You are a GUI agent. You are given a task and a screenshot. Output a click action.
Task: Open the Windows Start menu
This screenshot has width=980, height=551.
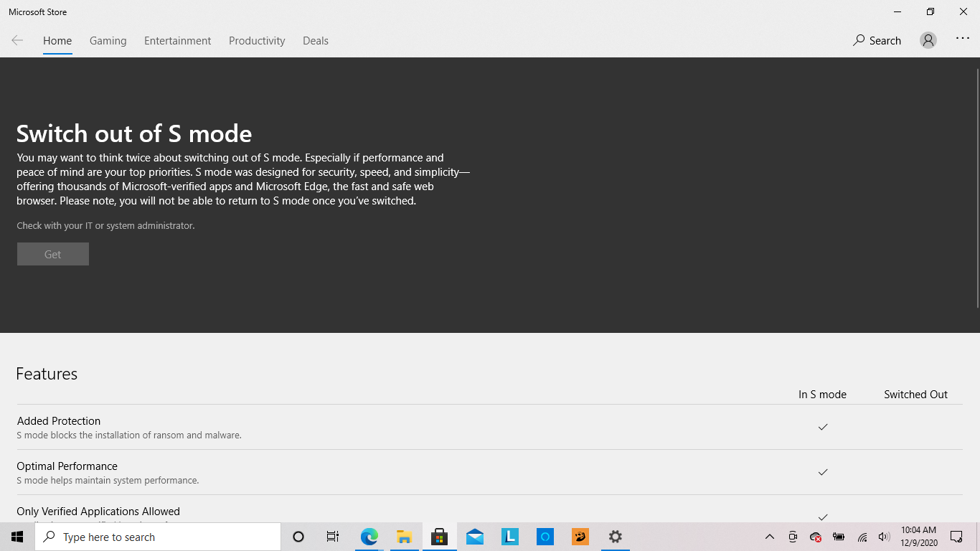pos(17,537)
